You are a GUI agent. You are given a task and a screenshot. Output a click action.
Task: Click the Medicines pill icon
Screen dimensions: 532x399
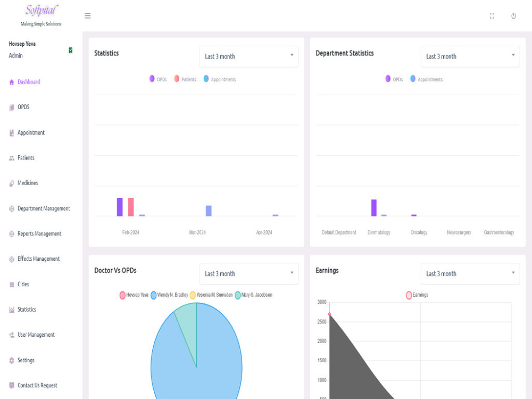[12, 184]
